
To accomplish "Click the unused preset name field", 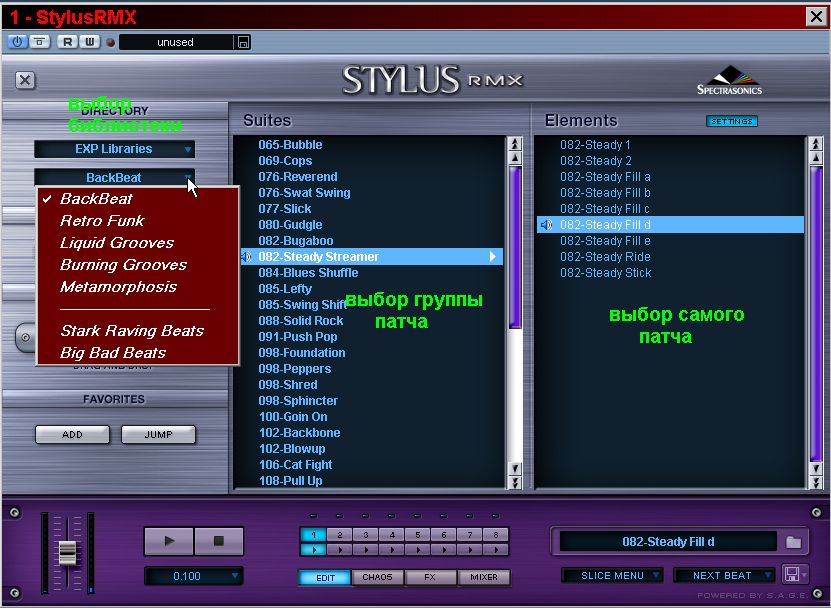I will tap(175, 42).
